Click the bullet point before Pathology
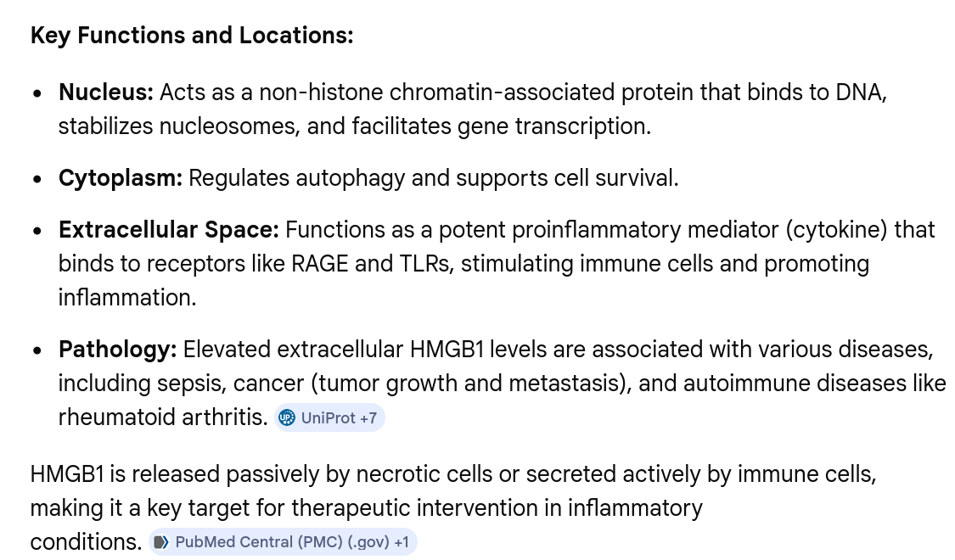 [x=37, y=350]
